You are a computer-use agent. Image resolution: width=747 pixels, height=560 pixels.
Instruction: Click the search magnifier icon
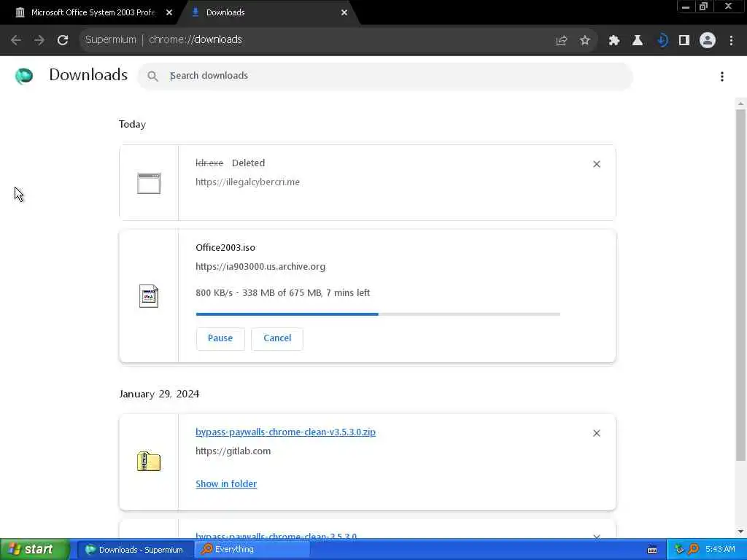point(152,76)
